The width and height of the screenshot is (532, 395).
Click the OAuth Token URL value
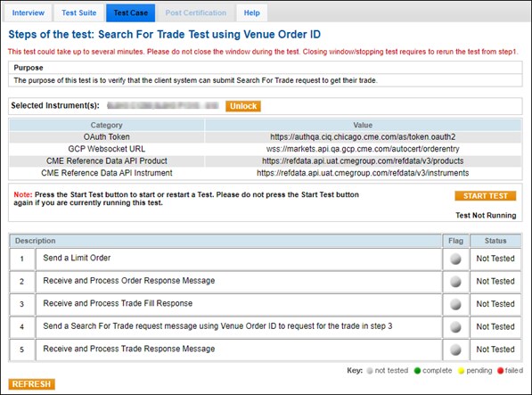click(x=363, y=136)
